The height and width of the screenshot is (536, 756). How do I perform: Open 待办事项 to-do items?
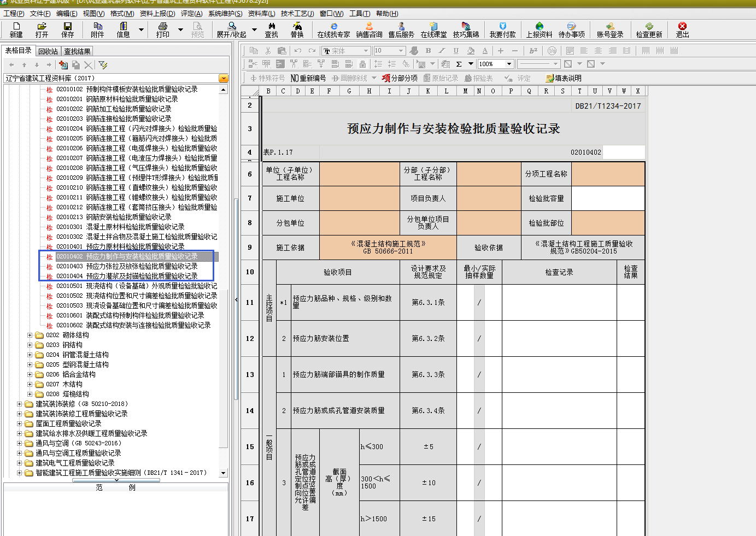tap(571, 30)
